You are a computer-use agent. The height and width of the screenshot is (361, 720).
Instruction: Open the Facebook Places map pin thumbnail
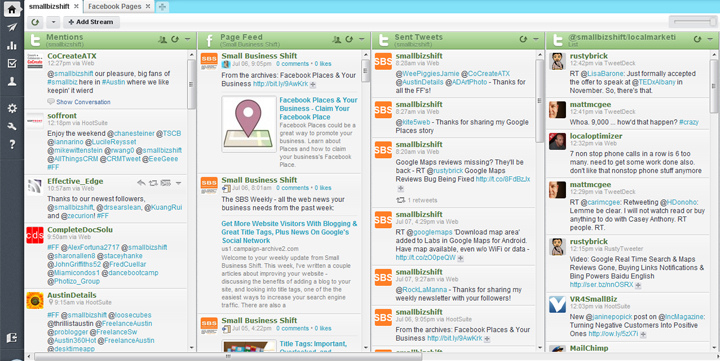(x=248, y=124)
